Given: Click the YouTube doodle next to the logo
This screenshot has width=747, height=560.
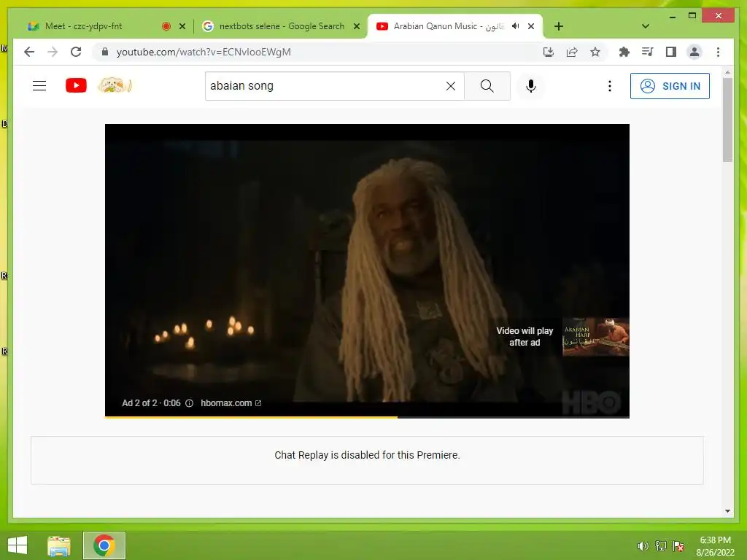Looking at the screenshot, I should click(x=115, y=85).
